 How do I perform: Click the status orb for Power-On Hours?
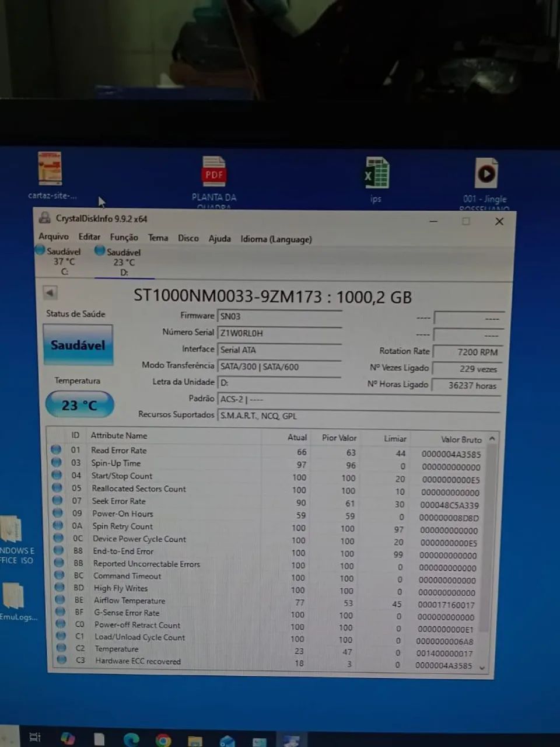tap(58, 513)
